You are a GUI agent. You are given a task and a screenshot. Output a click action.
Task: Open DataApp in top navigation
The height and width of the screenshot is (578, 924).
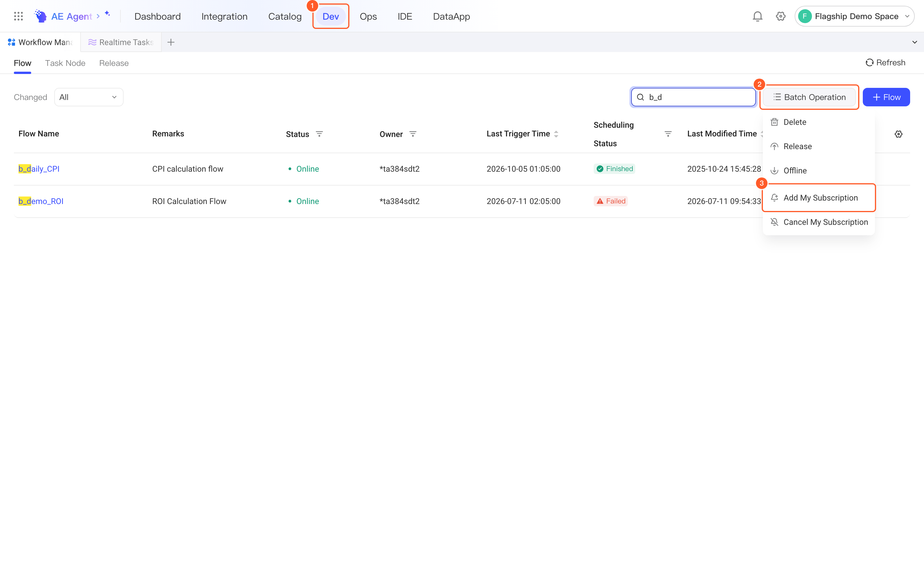[x=451, y=16]
